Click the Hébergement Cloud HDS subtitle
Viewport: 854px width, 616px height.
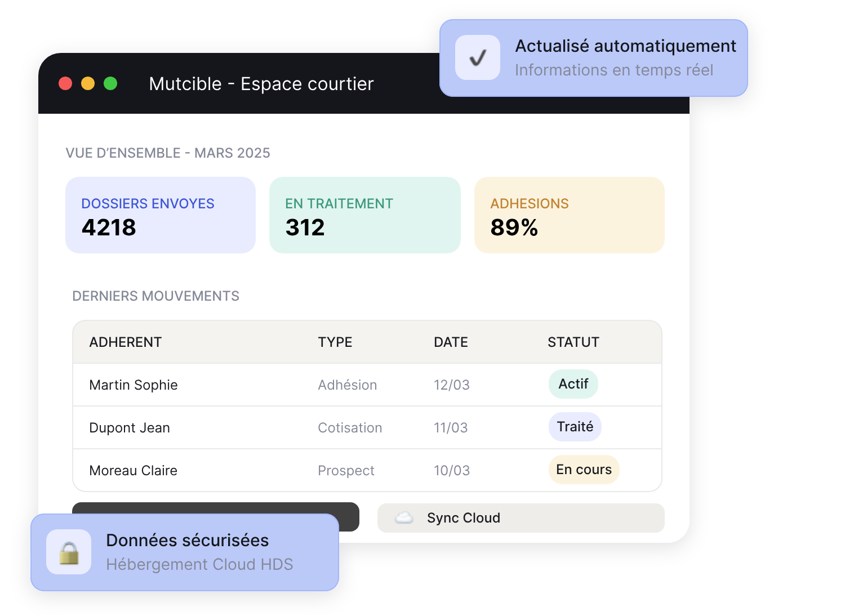click(200, 565)
